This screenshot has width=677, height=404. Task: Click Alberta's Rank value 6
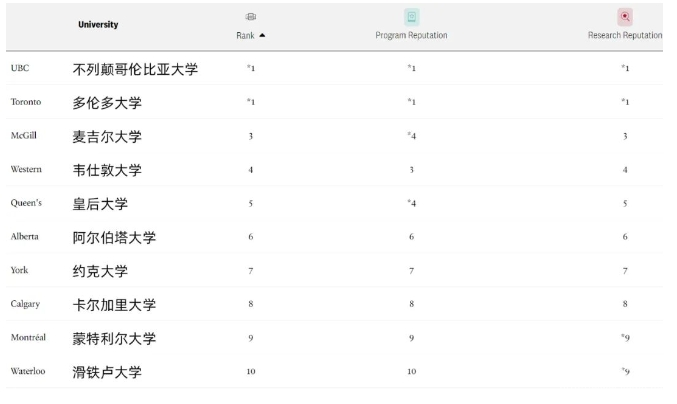point(250,237)
